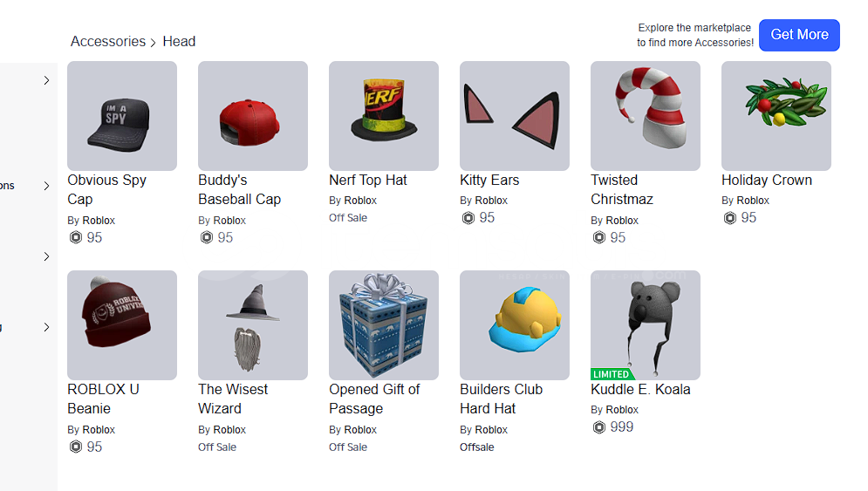Click the Robux icon next to 999

click(599, 427)
